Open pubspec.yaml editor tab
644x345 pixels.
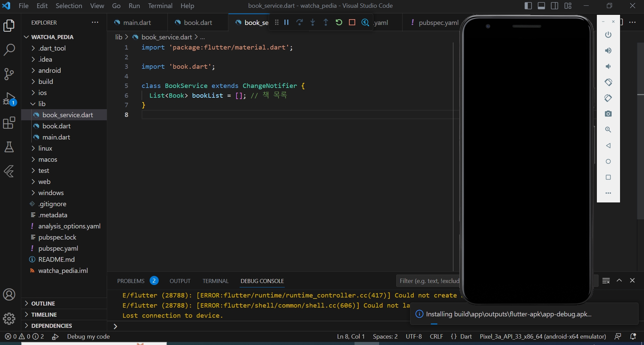point(434,23)
